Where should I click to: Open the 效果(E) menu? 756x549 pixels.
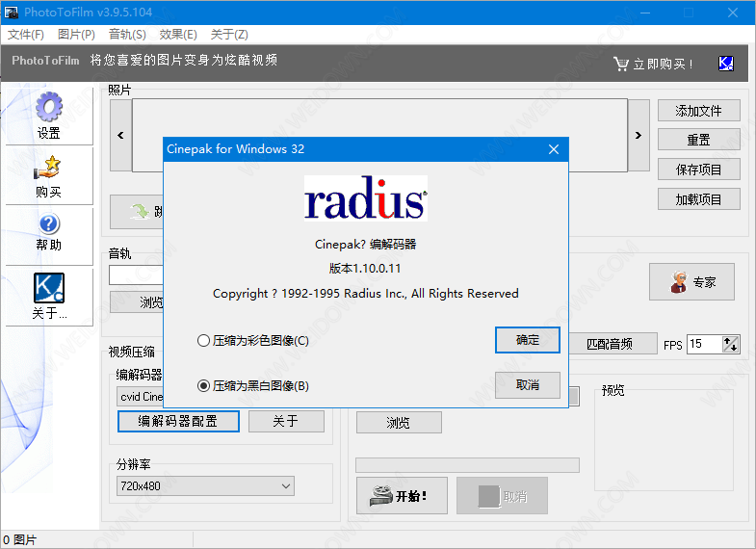tap(178, 35)
